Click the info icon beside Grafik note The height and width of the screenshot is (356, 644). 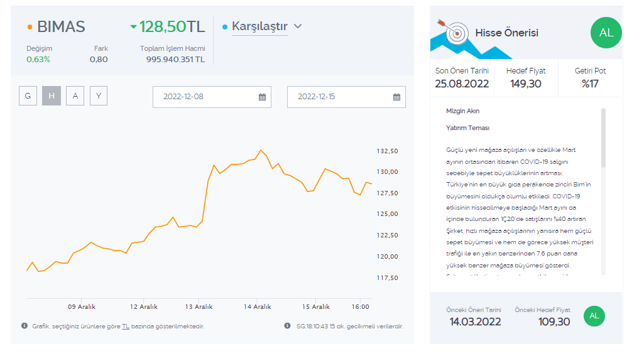25,326
